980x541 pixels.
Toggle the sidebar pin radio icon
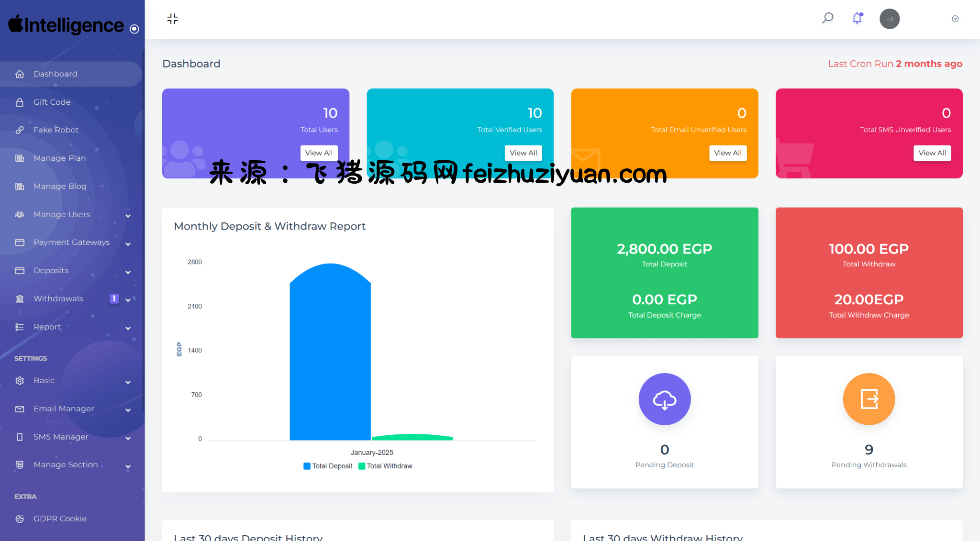[x=134, y=29]
